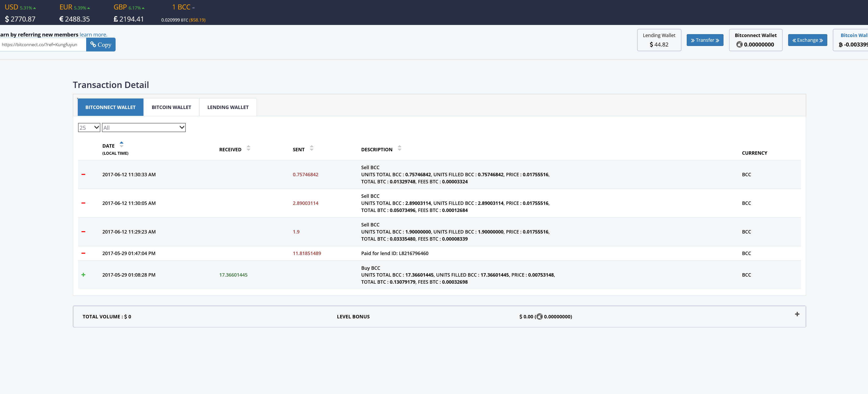This screenshot has height=394, width=868.
Task: Click date 2017-06-12 11:30:05 AM
Action: (x=129, y=203)
